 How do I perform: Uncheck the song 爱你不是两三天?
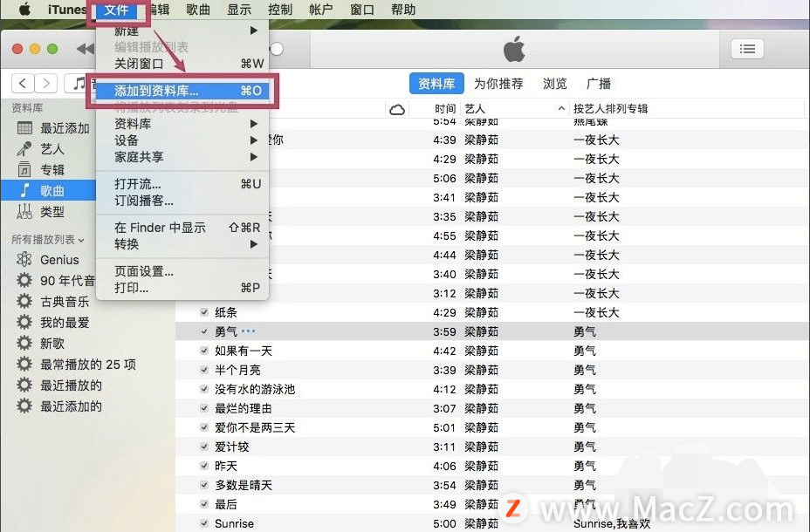[204, 427]
